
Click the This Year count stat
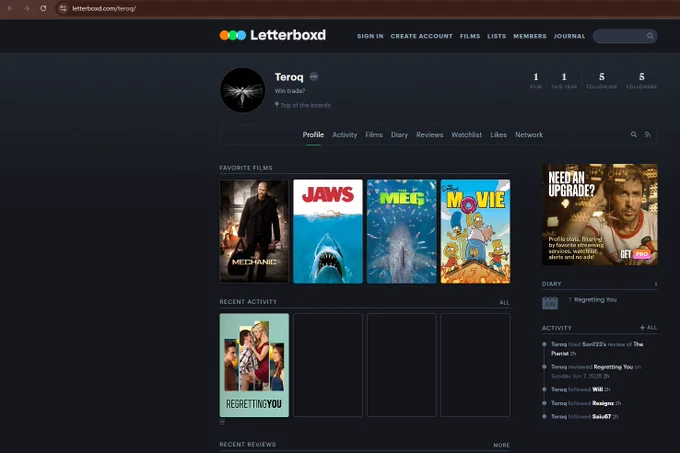coord(564,81)
